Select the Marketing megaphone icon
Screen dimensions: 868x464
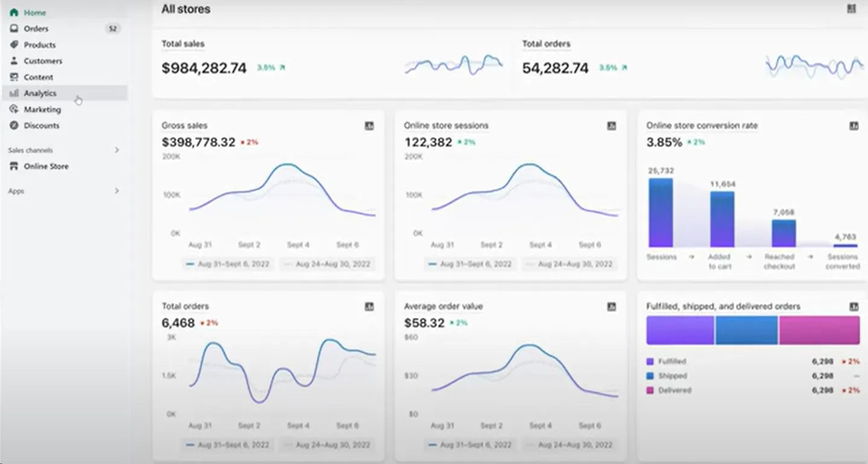tap(13, 109)
